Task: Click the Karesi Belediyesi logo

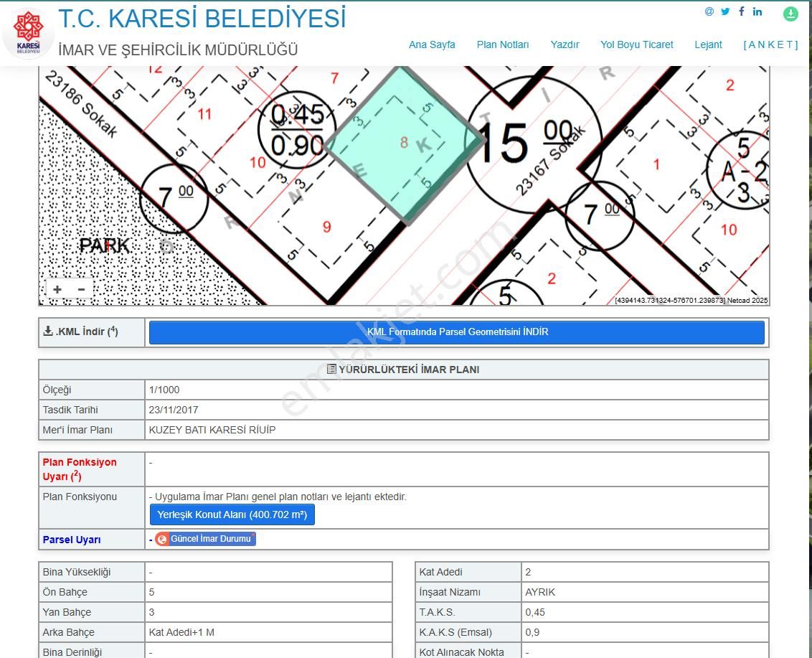Action: (x=29, y=29)
